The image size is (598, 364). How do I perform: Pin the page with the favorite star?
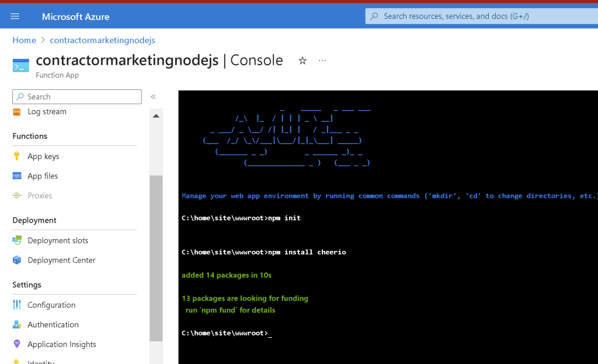click(303, 61)
